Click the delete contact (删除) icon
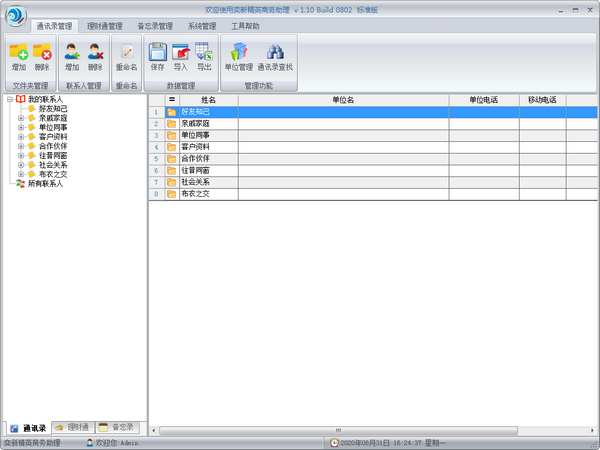600x450 pixels. 95,54
